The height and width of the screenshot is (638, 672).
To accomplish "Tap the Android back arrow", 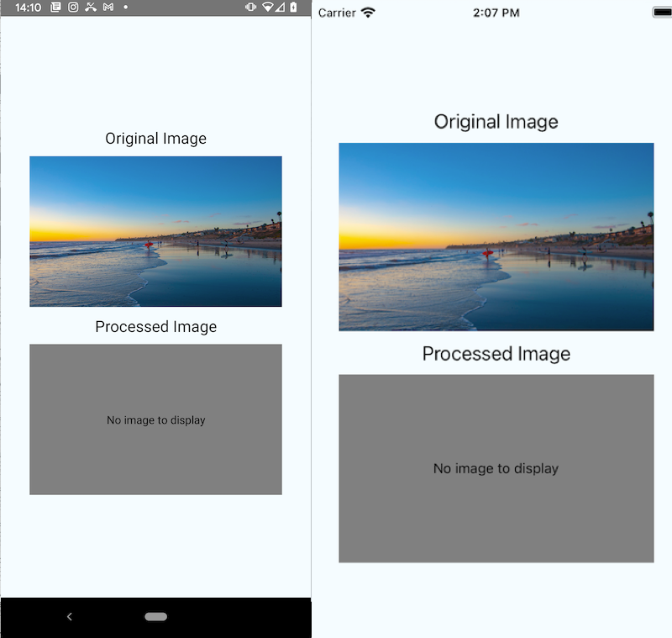I will pyautogui.click(x=70, y=616).
